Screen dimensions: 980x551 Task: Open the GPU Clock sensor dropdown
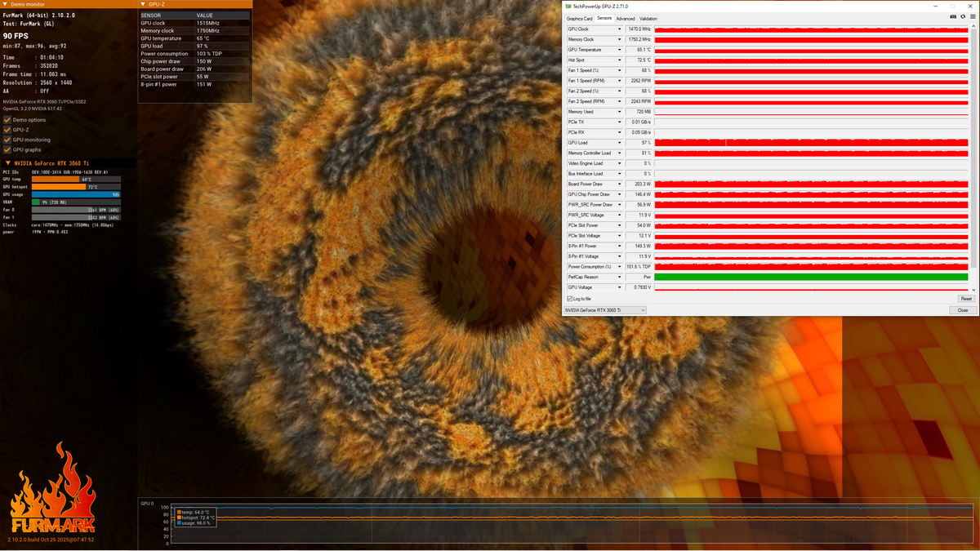(x=620, y=29)
